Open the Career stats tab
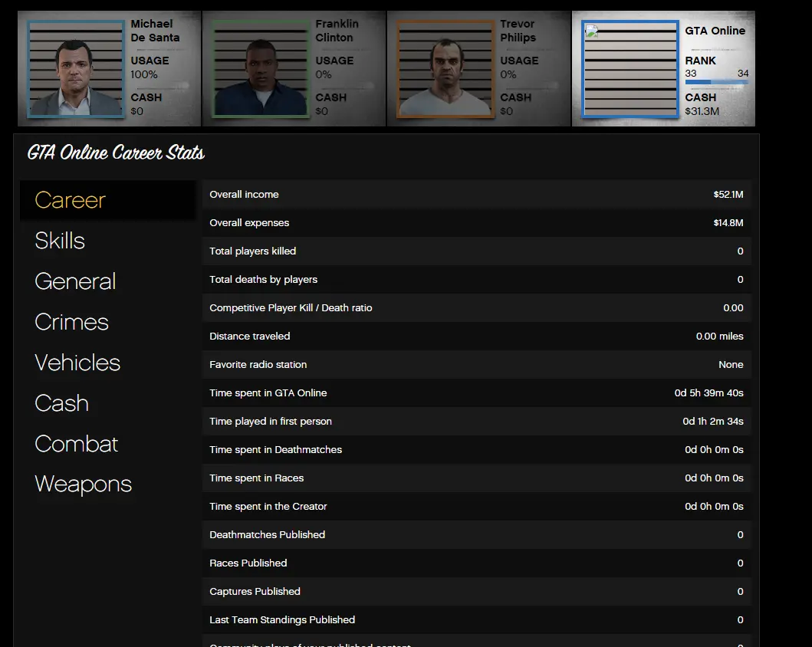 (x=71, y=200)
